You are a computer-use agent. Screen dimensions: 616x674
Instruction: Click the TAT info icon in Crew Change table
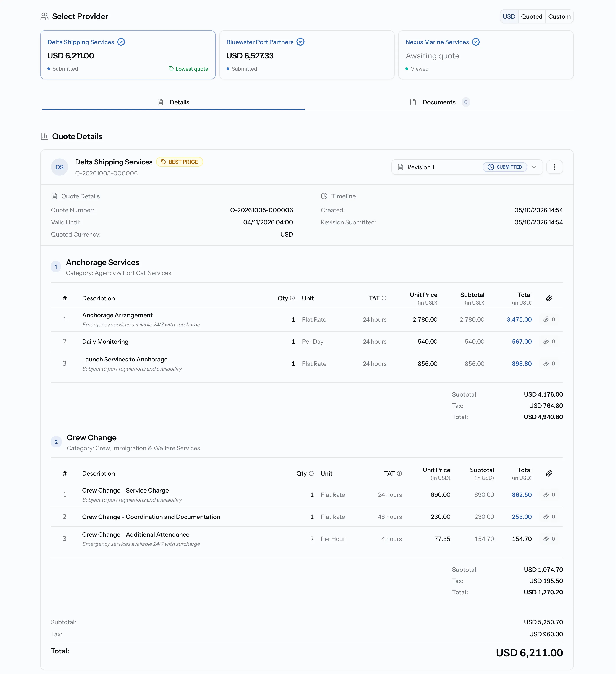(399, 473)
